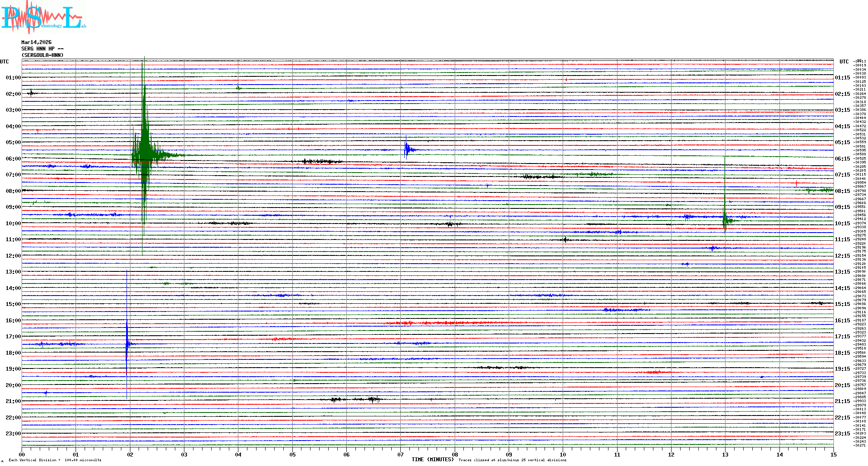Click the Mar14,2026 date label
Image resolution: width=868 pixels, height=466 pixels.
(36, 42)
